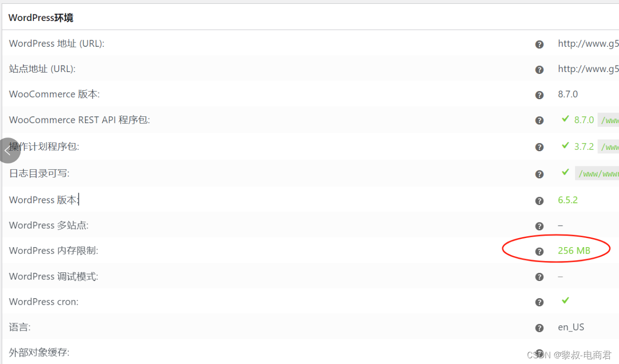Viewport: 619px width, 364px height.
Task: Open help tooltip for WordPress 地址 (URL)
Action: [539, 44]
